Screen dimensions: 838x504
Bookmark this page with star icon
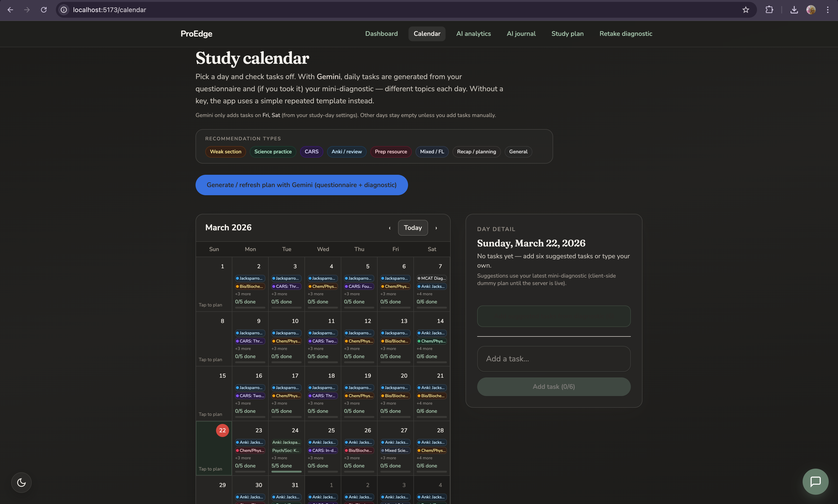point(746,10)
